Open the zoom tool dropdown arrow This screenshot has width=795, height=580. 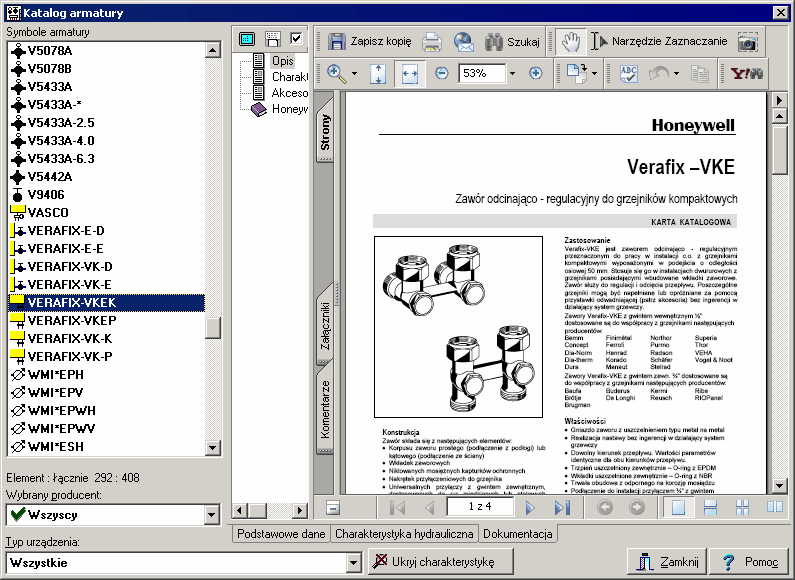(x=354, y=74)
